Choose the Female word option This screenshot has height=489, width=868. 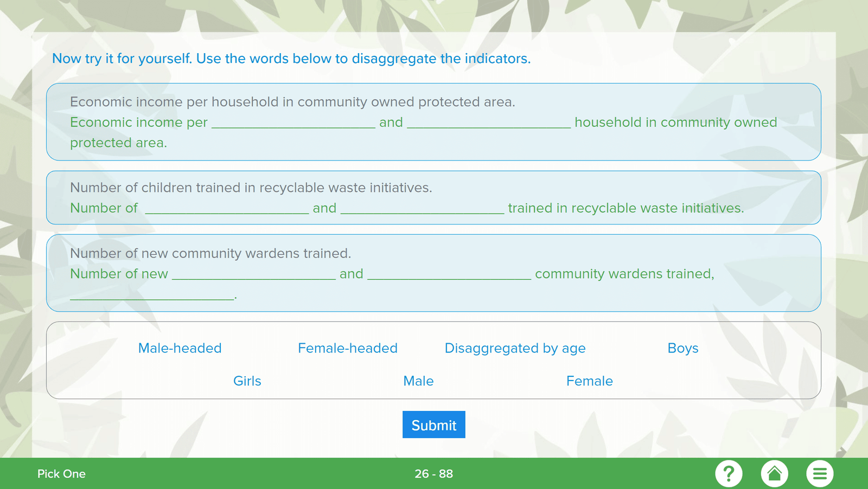tap(589, 381)
